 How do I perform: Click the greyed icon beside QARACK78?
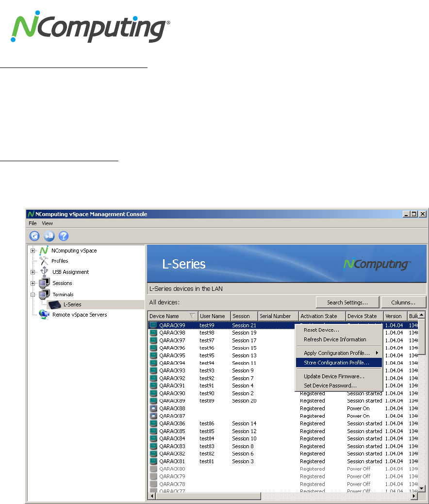tap(154, 484)
